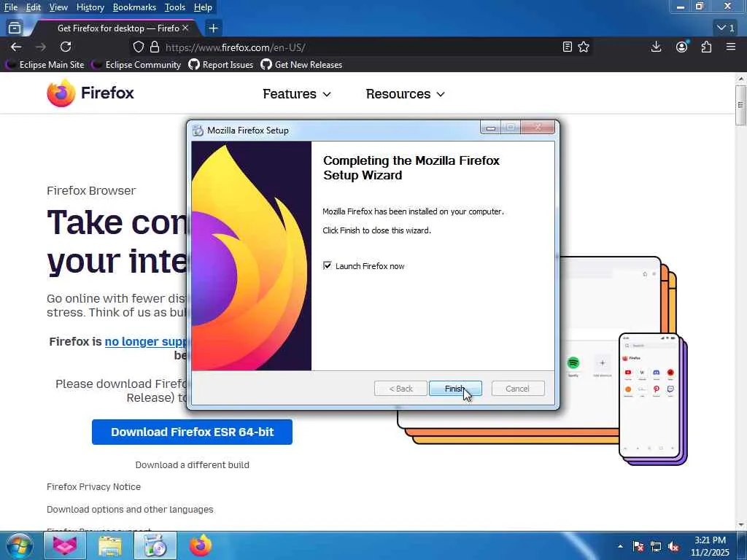Open the Firefox account icon
Screen dimensions: 747x560
(x=682, y=47)
